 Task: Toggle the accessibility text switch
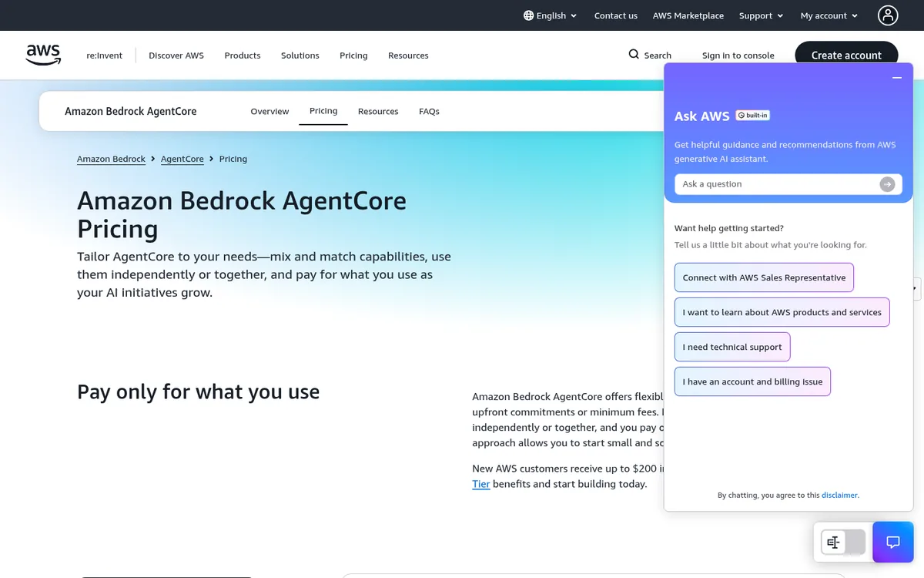click(x=843, y=542)
